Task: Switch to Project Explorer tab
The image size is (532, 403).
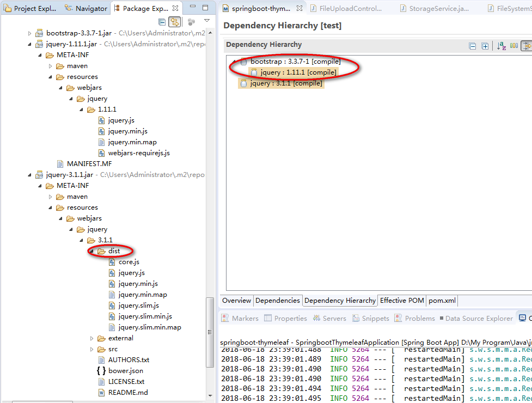Action: (x=30, y=8)
